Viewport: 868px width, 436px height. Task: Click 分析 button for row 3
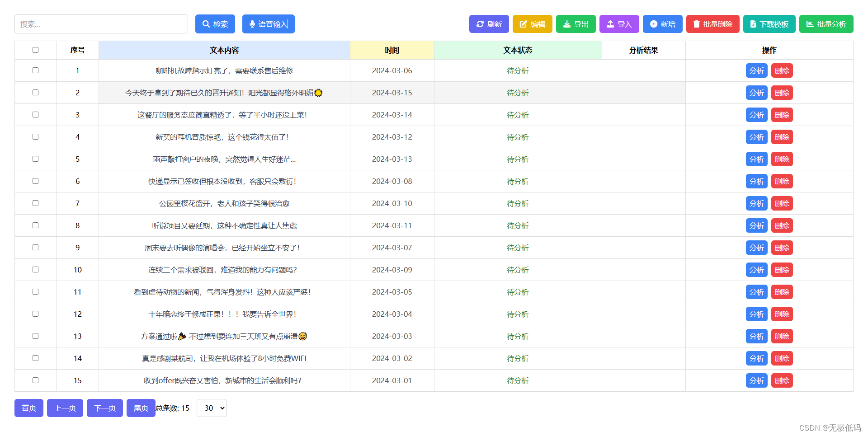pos(756,115)
